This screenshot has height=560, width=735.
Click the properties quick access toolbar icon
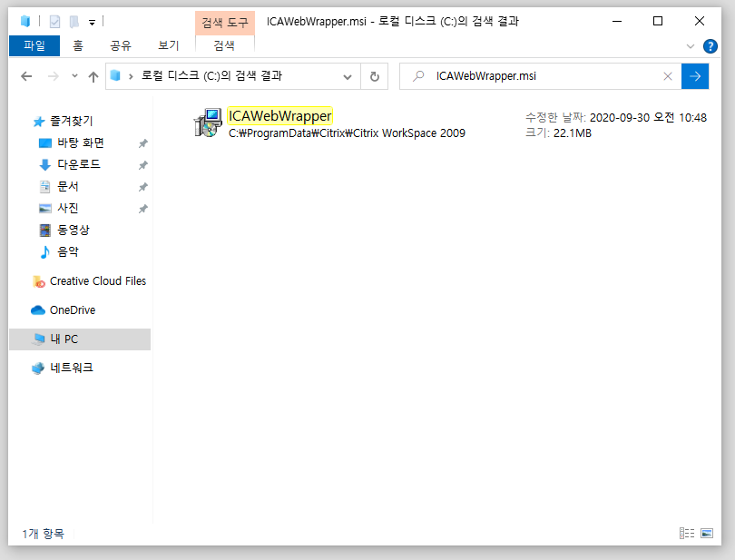coord(54,22)
